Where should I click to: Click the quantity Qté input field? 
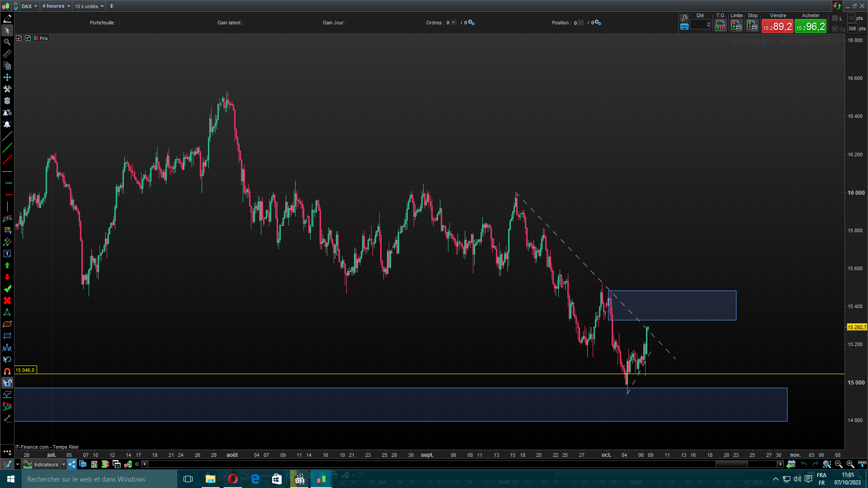700,25
